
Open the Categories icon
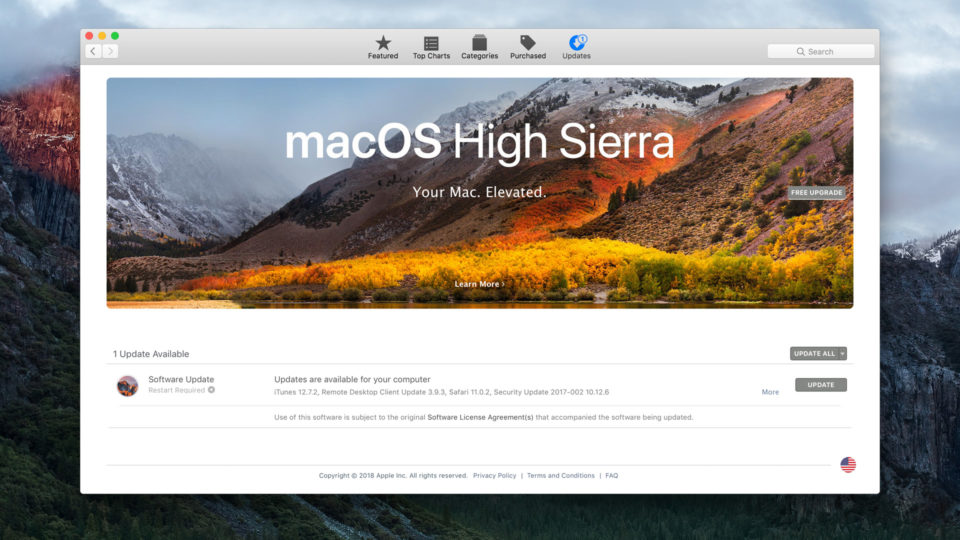click(479, 43)
